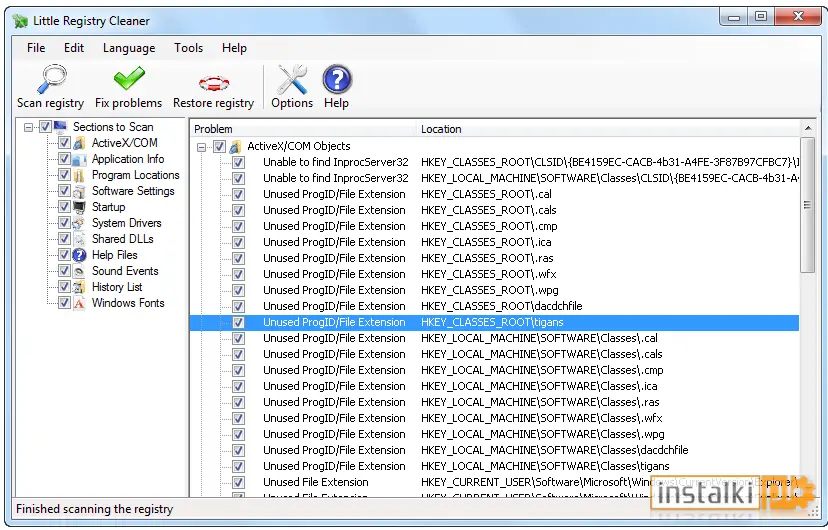
Task: Click the blue Help question mark icon
Action: tap(337, 80)
